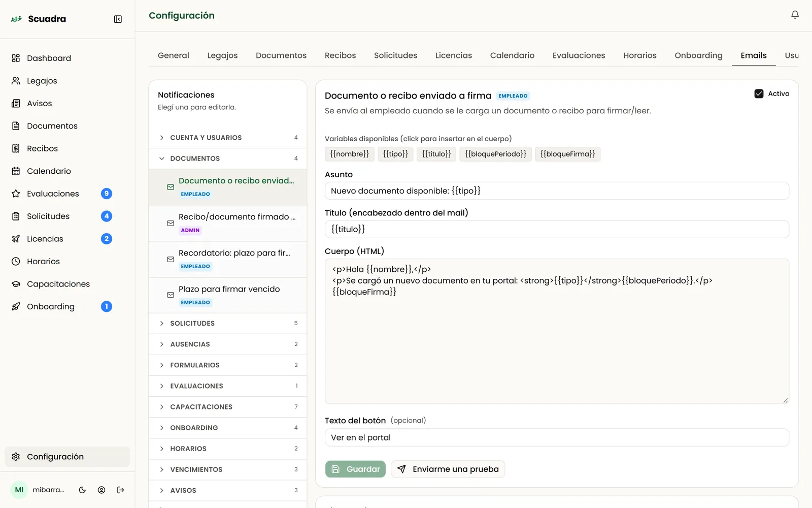Toggle dark mode moon icon

pyautogui.click(x=82, y=490)
